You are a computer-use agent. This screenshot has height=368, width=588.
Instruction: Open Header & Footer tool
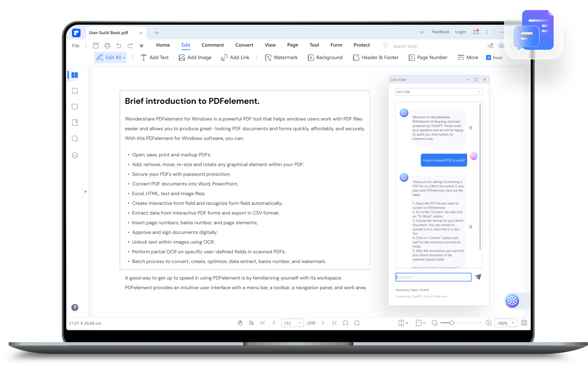point(376,57)
